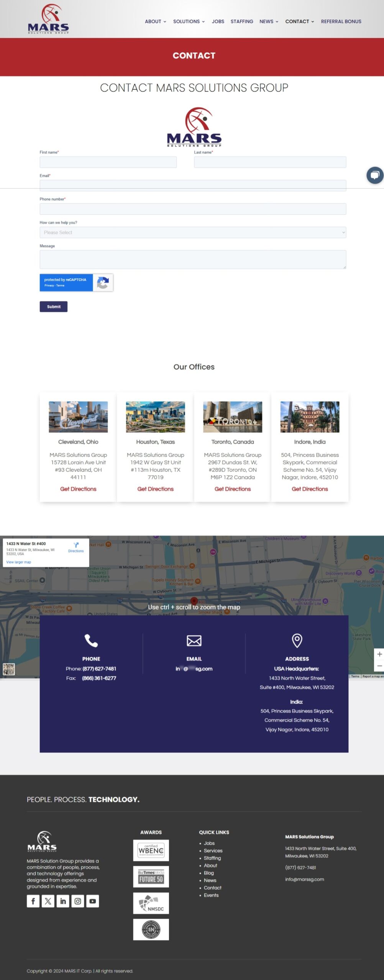Get directions to the Cleveland office
The height and width of the screenshot is (980, 384).
point(78,489)
